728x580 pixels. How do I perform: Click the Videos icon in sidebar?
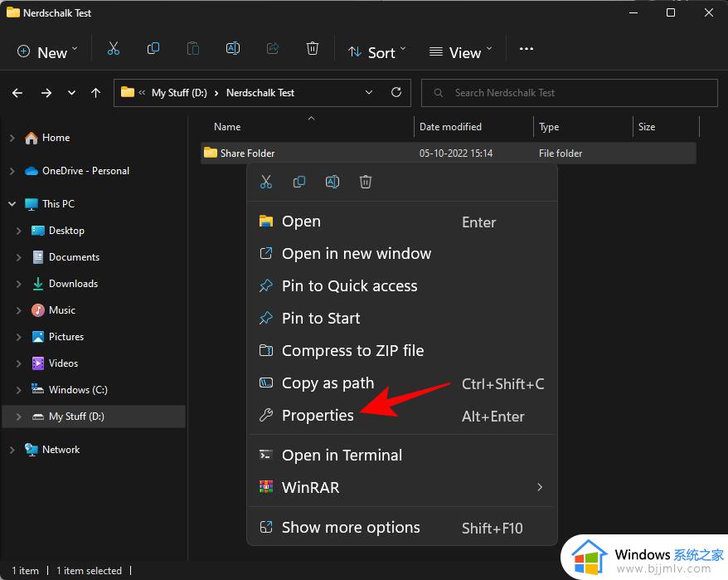point(37,363)
